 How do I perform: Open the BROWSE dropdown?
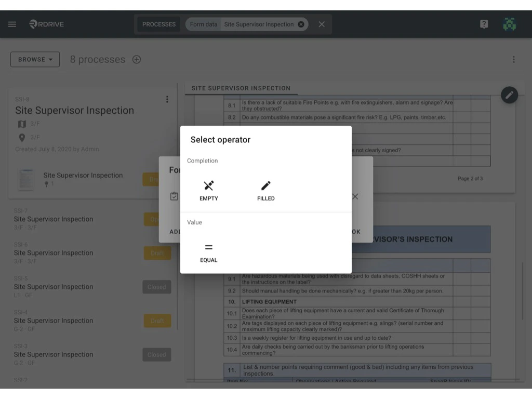[x=35, y=59]
